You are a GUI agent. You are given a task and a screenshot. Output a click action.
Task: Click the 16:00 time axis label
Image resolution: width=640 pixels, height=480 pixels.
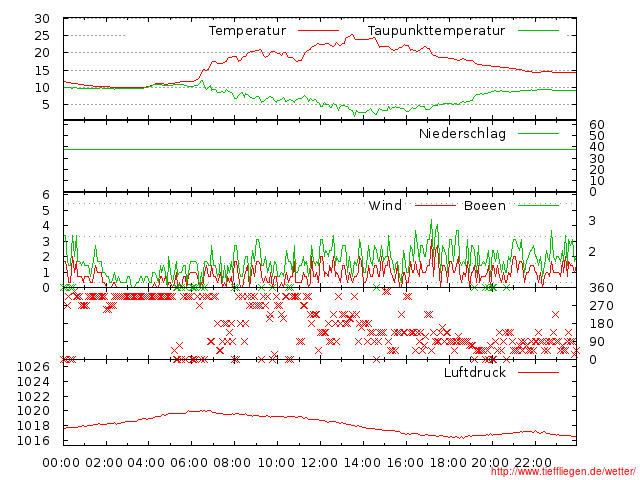[405, 463]
